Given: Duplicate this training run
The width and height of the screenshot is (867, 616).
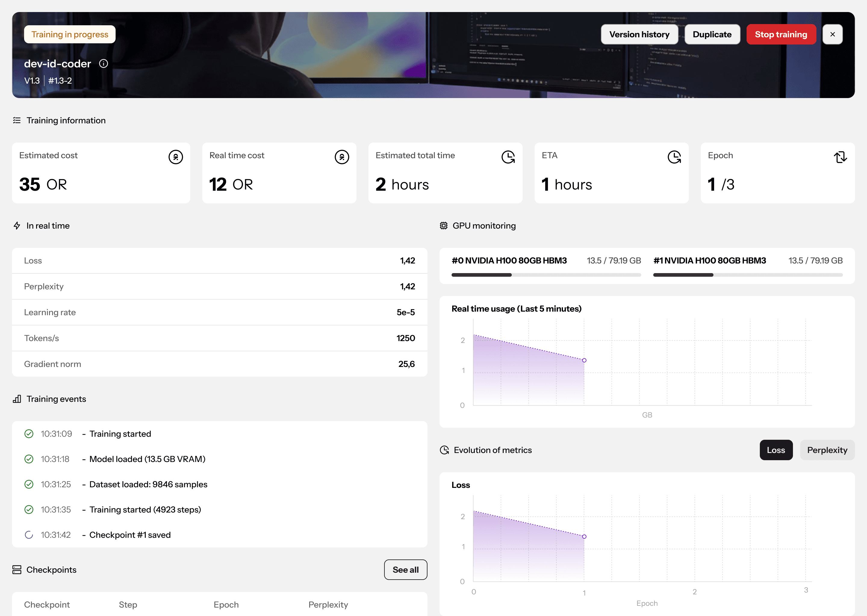Looking at the screenshot, I should point(712,35).
